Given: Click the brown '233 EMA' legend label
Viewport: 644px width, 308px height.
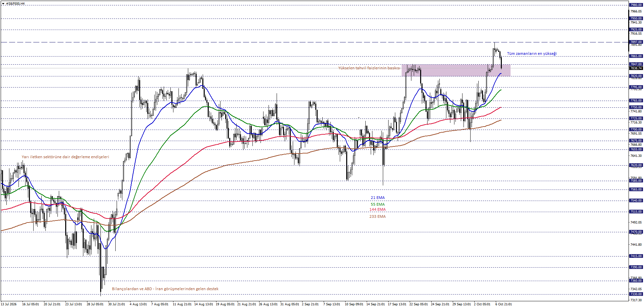Looking at the screenshot, I should tap(377, 216).
